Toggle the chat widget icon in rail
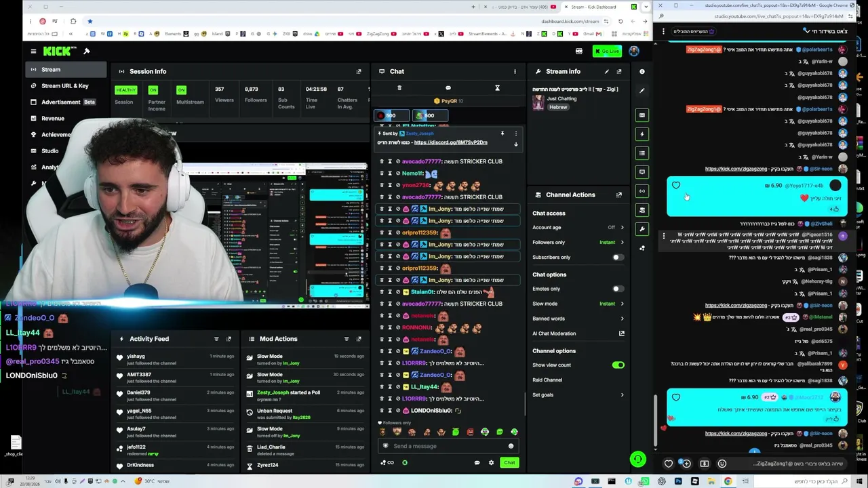 tap(642, 172)
